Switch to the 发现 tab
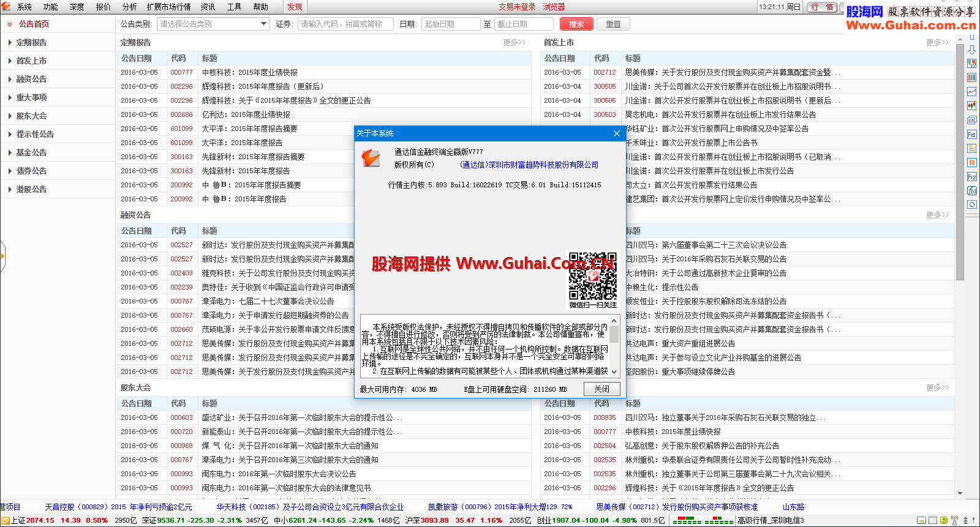The height and width of the screenshot is (527, 980). pos(295,7)
